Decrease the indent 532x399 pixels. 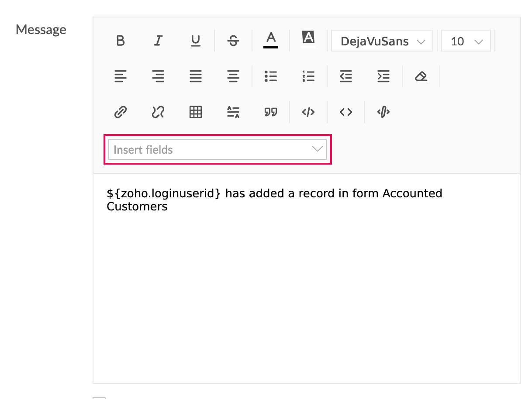(346, 76)
